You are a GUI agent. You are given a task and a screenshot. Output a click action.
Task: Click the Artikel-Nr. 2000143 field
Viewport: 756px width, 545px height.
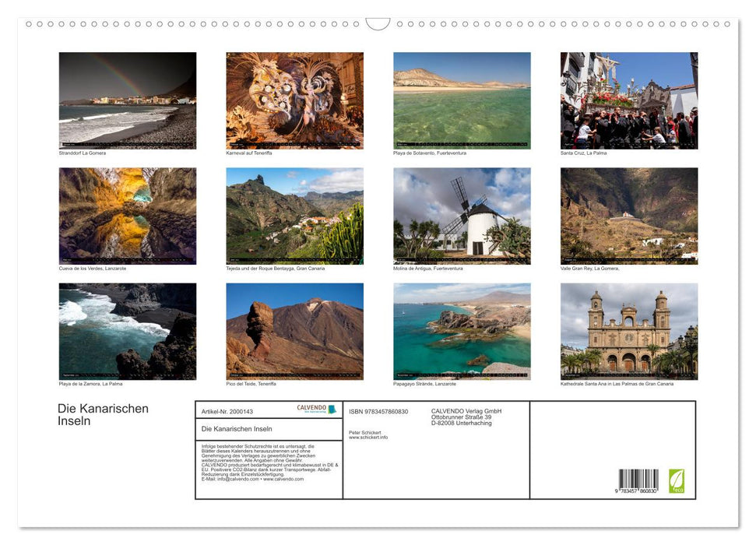(x=226, y=412)
